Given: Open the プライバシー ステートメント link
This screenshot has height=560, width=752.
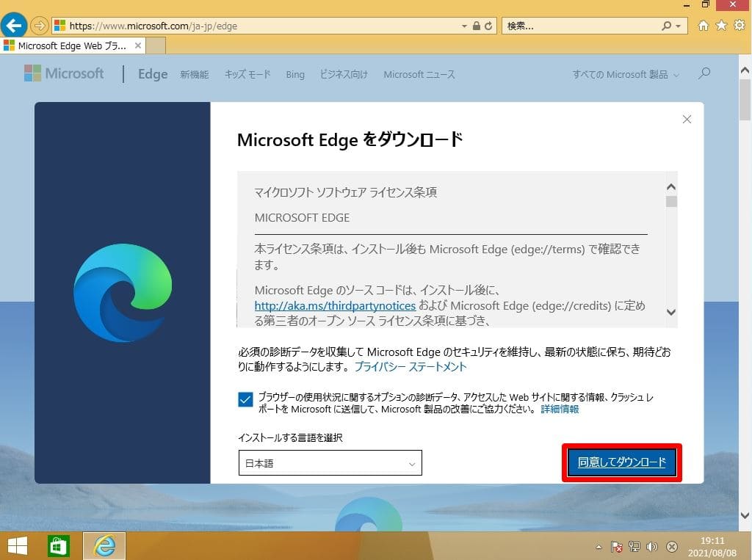Looking at the screenshot, I should click(410, 367).
